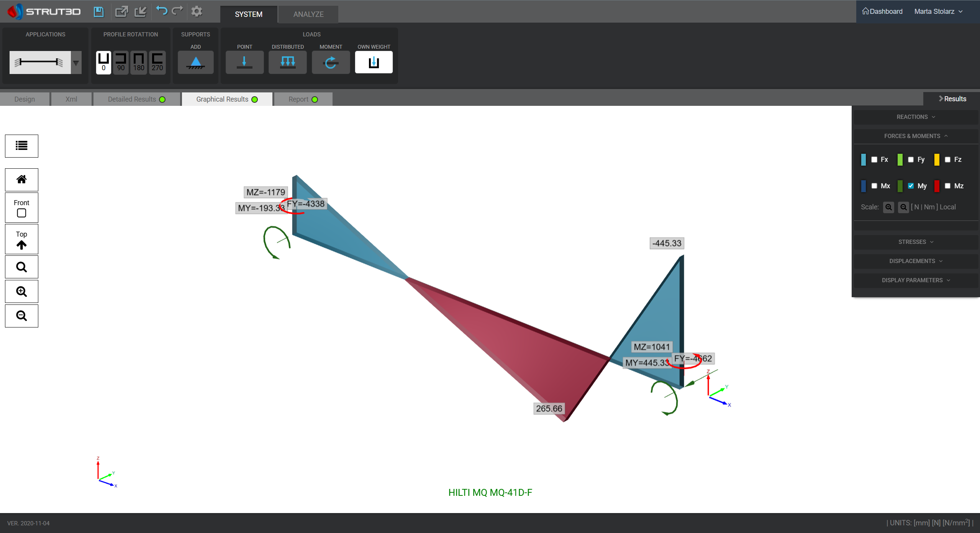This screenshot has height=533, width=980.
Task: Uncheck the My moment checkbox
Action: tap(911, 186)
